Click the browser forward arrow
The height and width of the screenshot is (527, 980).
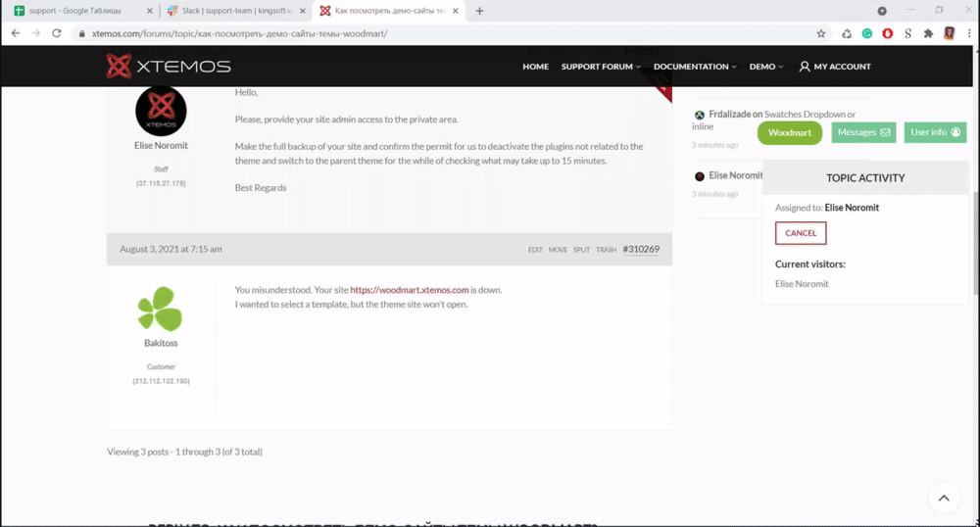coord(36,33)
